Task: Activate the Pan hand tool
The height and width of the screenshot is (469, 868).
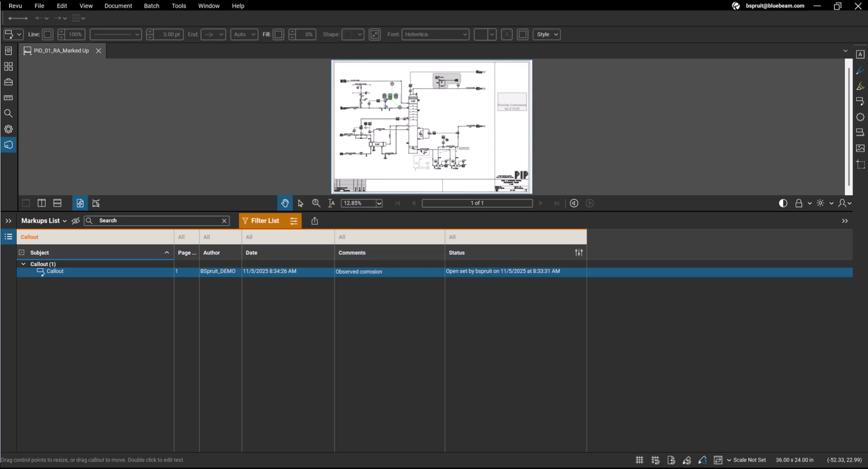Action: (285, 203)
